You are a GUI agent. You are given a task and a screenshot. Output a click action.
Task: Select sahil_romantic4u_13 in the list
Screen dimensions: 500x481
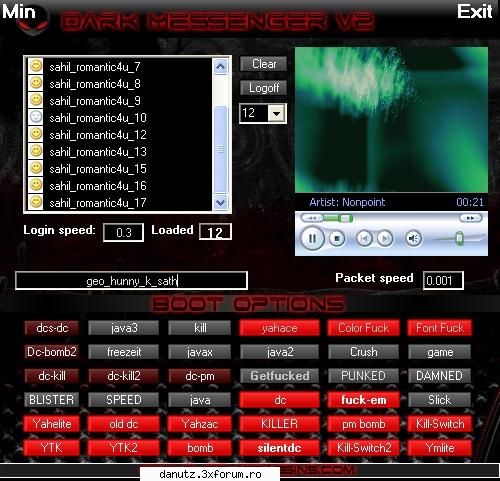pyautogui.click(x=98, y=152)
